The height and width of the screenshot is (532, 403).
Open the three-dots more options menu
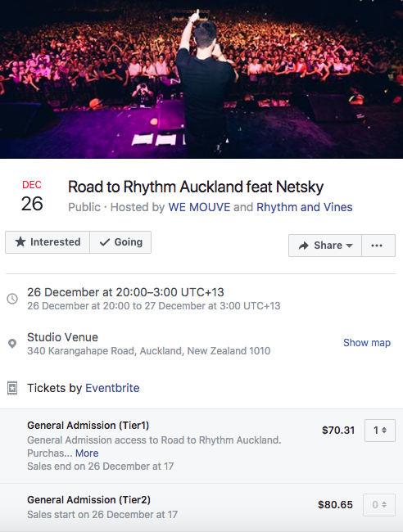(378, 246)
